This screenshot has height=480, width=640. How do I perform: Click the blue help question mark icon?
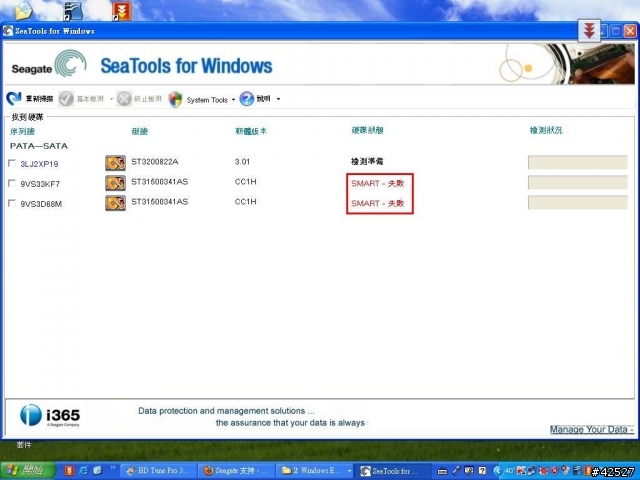point(247,99)
